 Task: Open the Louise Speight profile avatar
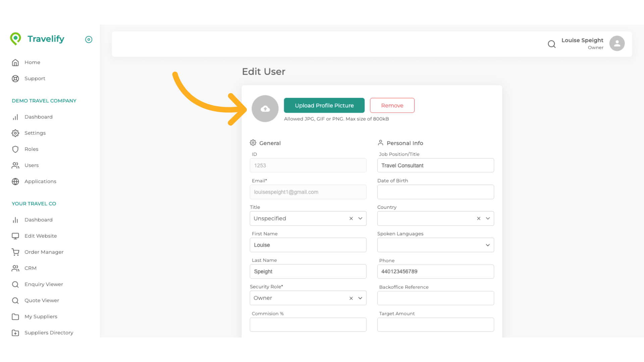[x=617, y=43]
